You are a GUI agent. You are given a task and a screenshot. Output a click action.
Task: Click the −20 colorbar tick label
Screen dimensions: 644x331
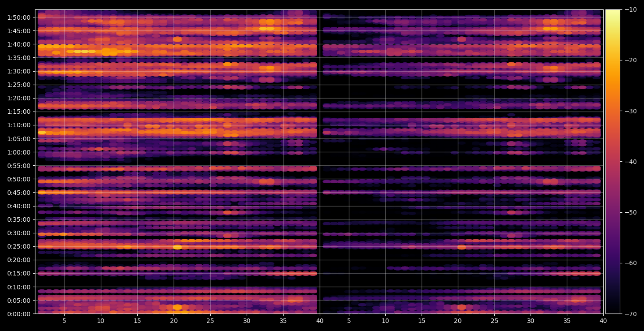tap(630, 60)
